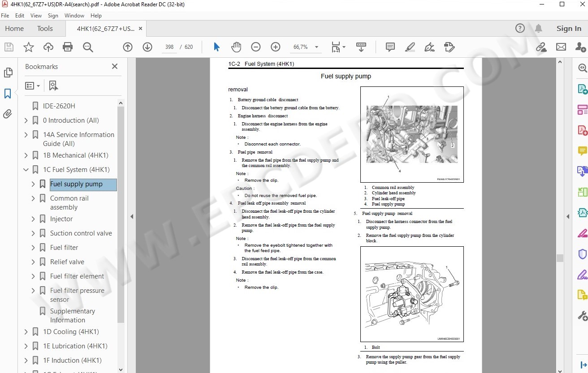Open Protect shield tool in sidebar
588x373 pixels.
tap(582, 254)
